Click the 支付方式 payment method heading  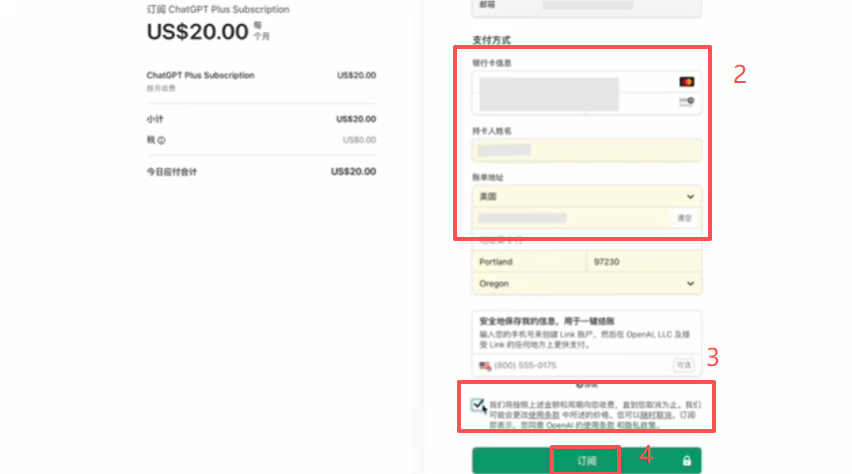(491, 40)
